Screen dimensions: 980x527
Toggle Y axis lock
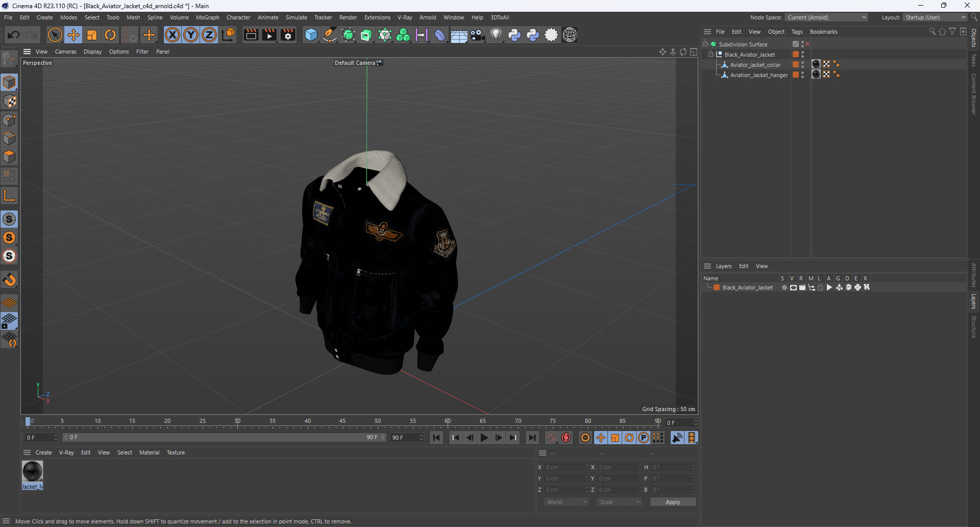pos(191,35)
